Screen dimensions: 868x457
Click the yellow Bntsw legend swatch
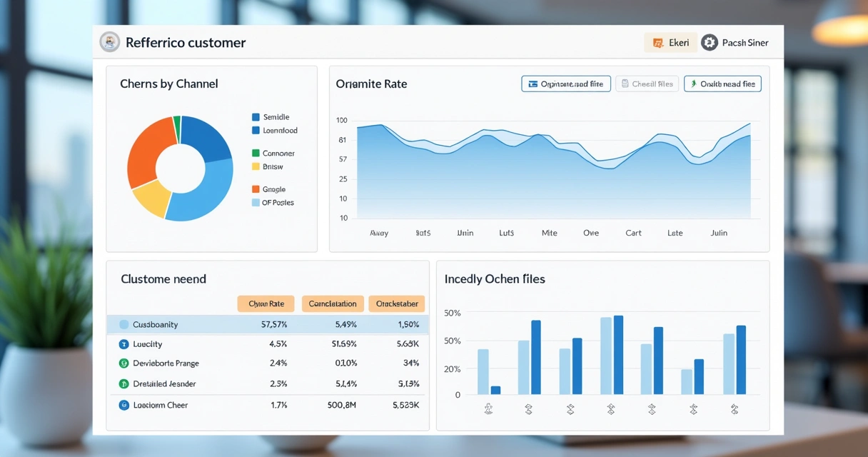(x=256, y=166)
